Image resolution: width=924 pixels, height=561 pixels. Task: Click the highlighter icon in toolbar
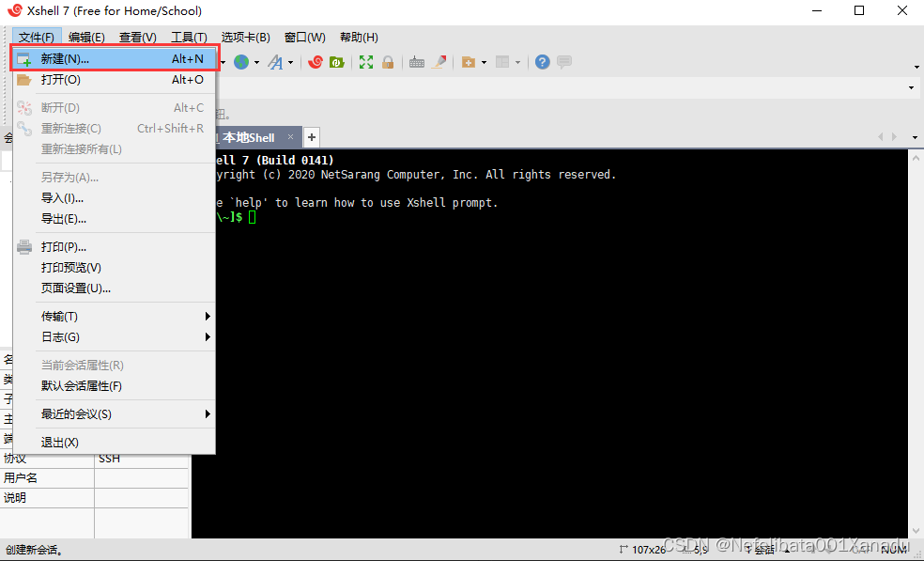tap(439, 62)
